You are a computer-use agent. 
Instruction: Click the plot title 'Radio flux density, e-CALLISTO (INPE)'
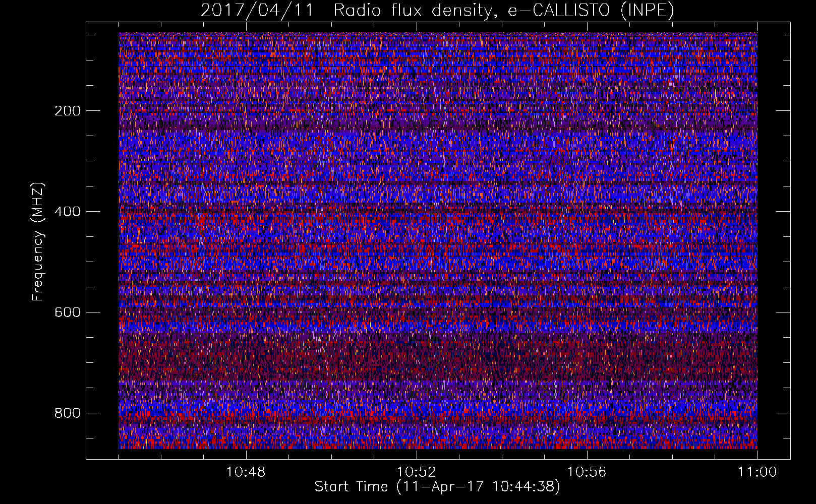pos(503,11)
